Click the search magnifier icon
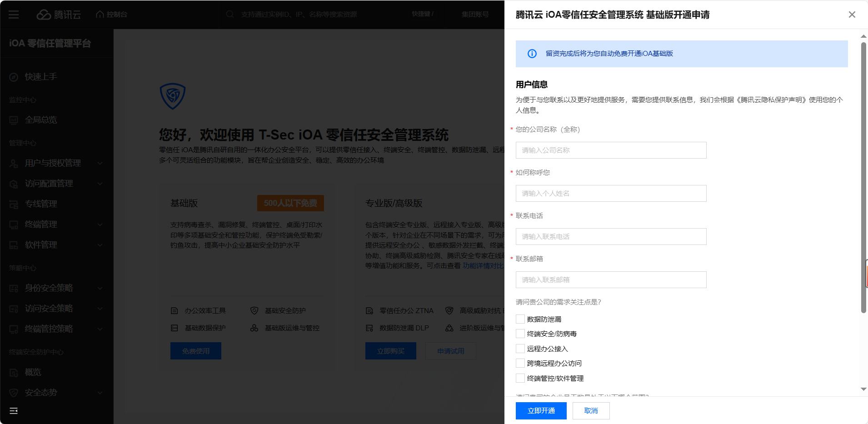This screenshot has width=868, height=424. coord(229,14)
